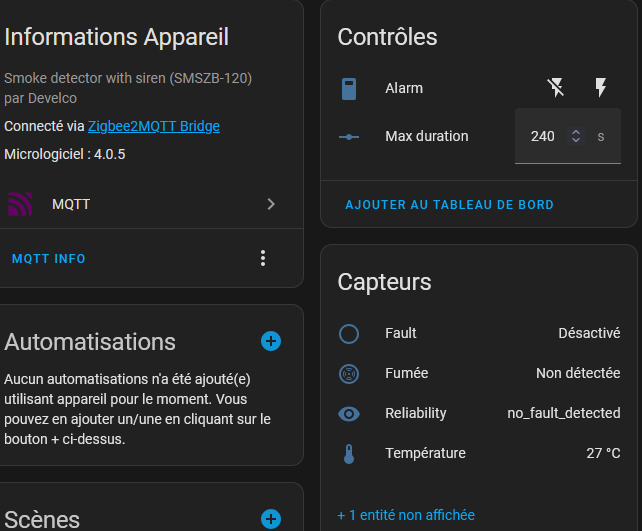This screenshot has width=642, height=531.
Task: Click the Fumée smoke detector icon
Action: click(349, 374)
